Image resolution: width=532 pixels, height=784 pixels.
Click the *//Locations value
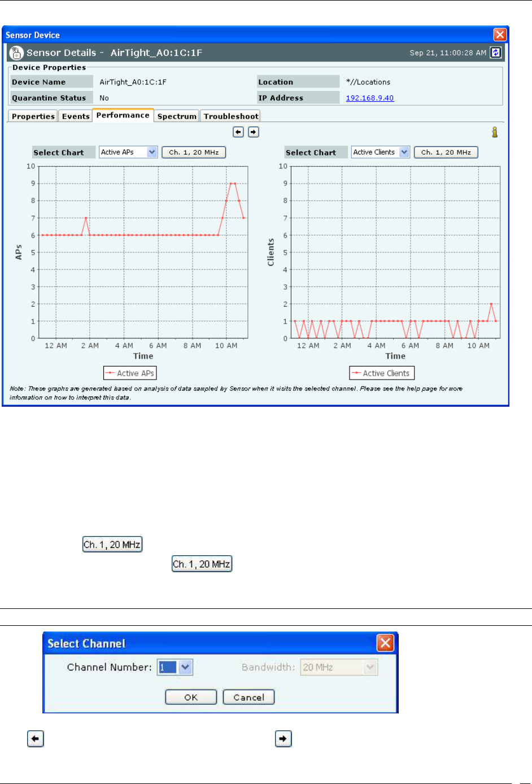pos(368,82)
